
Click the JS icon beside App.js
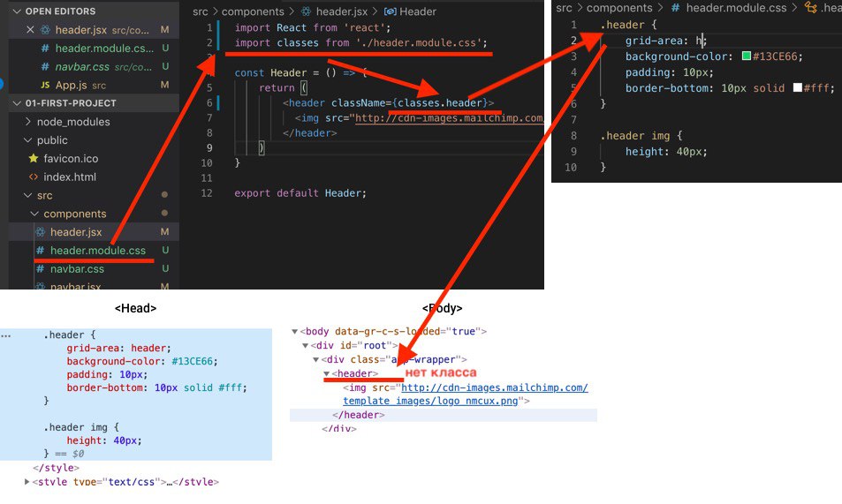[46, 85]
